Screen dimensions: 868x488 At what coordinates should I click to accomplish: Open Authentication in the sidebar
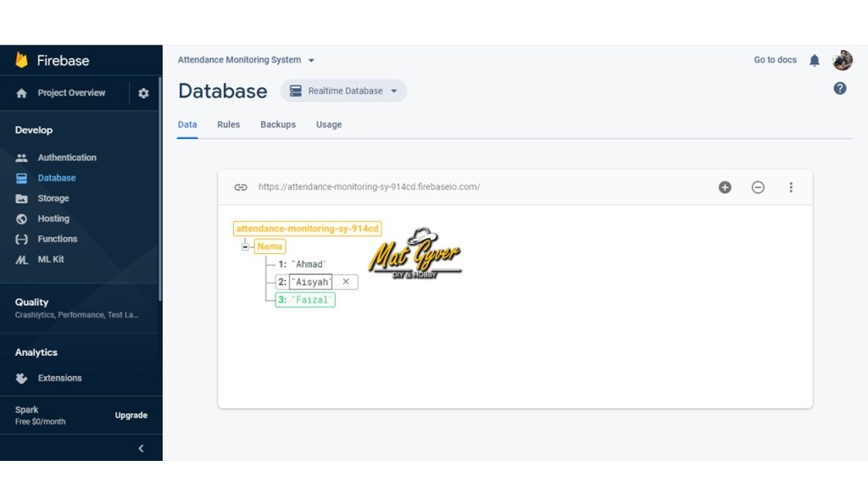click(67, 158)
